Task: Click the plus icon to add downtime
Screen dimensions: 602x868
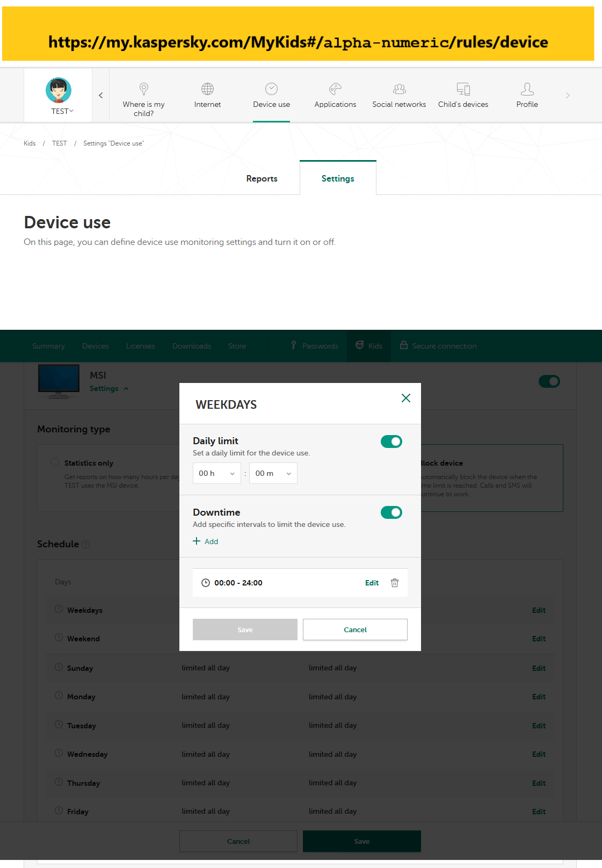Action: pyautogui.click(x=197, y=541)
